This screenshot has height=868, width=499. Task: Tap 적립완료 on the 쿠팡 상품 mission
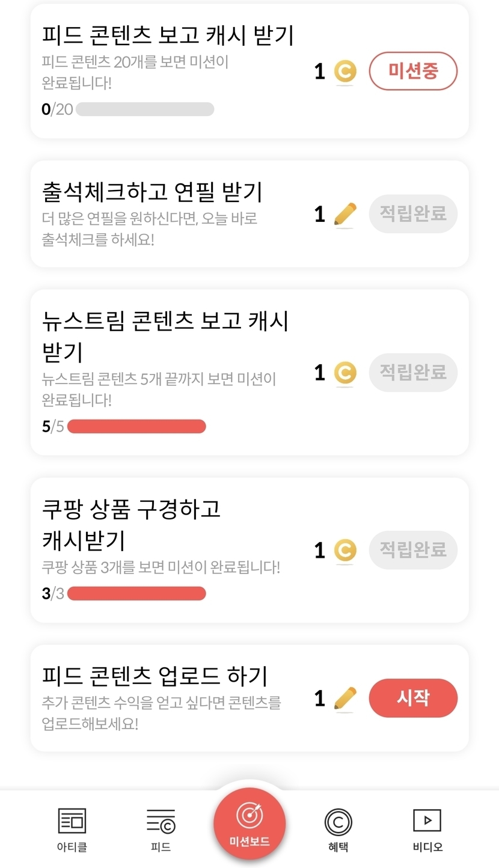pyautogui.click(x=413, y=550)
